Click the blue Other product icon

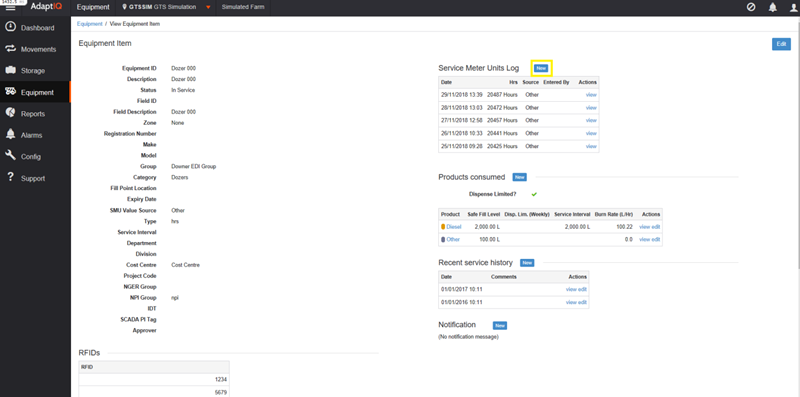click(x=443, y=239)
